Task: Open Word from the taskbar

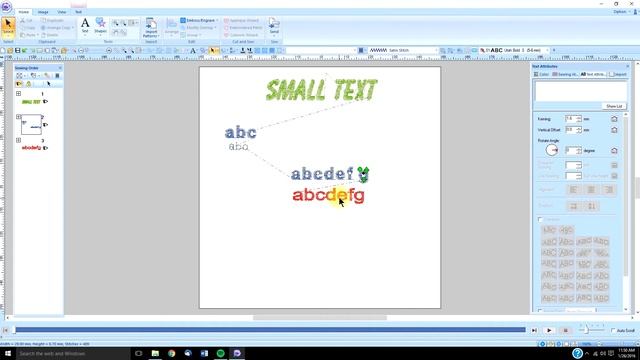Action: (x=204, y=353)
